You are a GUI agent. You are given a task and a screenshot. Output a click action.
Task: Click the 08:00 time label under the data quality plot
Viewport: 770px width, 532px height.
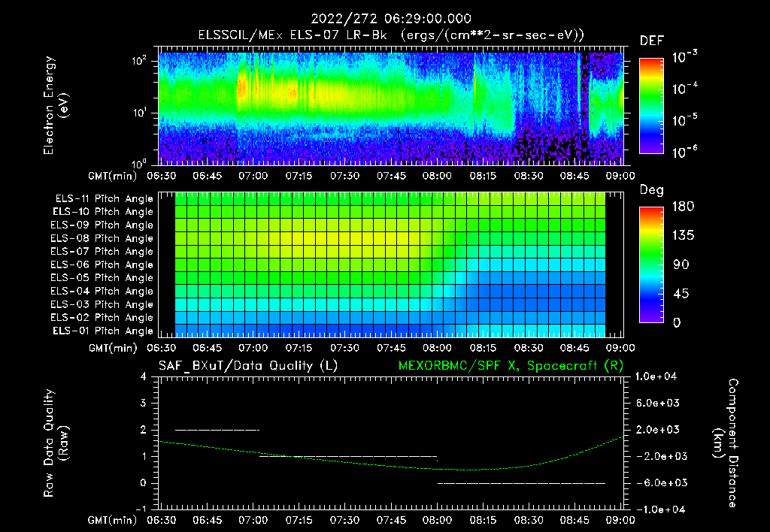pyautogui.click(x=437, y=520)
